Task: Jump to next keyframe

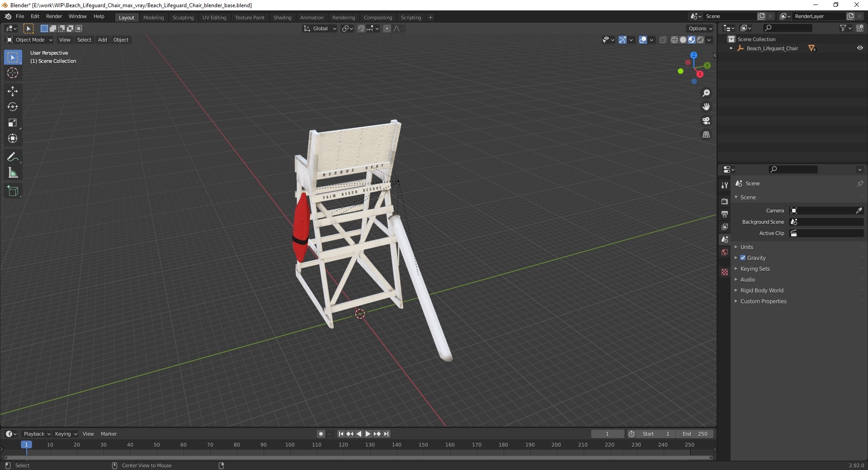Action: (x=377, y=434)
